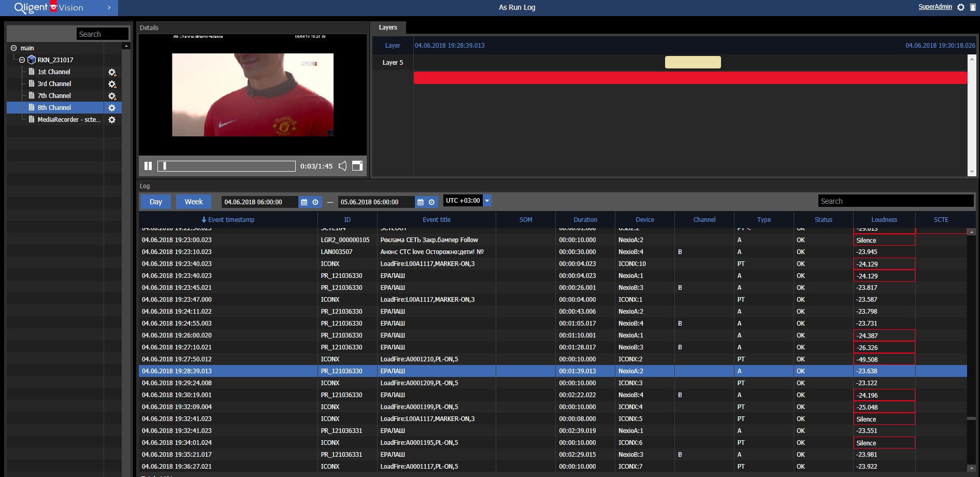This screenshot has height=477, width=980.
Task: Open the MediaRecorder settings gear
Action: 112,120
